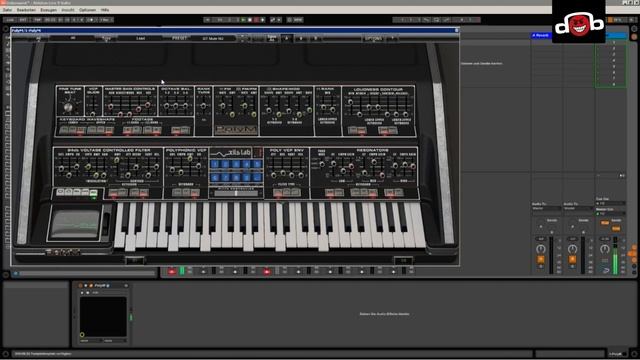Screen dimensions: 640x360
Task: Open the Ansicht menu
Action: click(x=68, y=10)
